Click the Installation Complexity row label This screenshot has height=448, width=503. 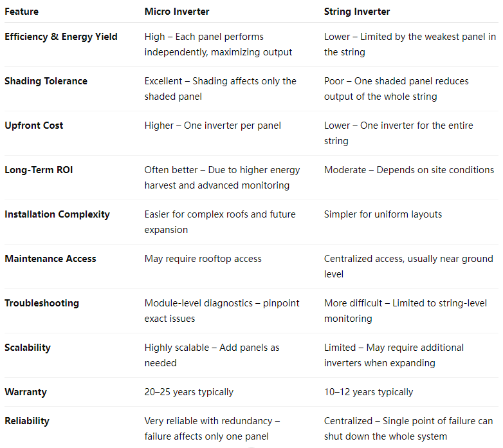coord(57,214)
